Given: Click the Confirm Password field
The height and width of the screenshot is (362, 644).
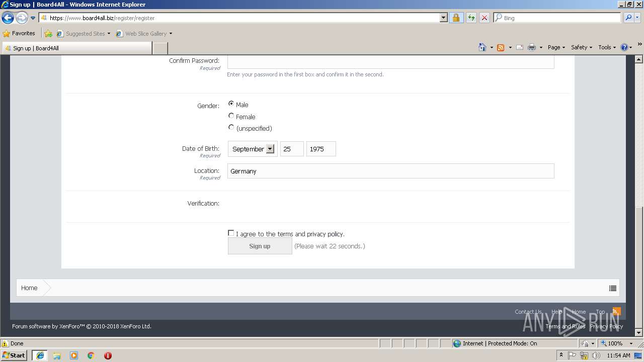Looking at the screenshot, I should (390, 61).
